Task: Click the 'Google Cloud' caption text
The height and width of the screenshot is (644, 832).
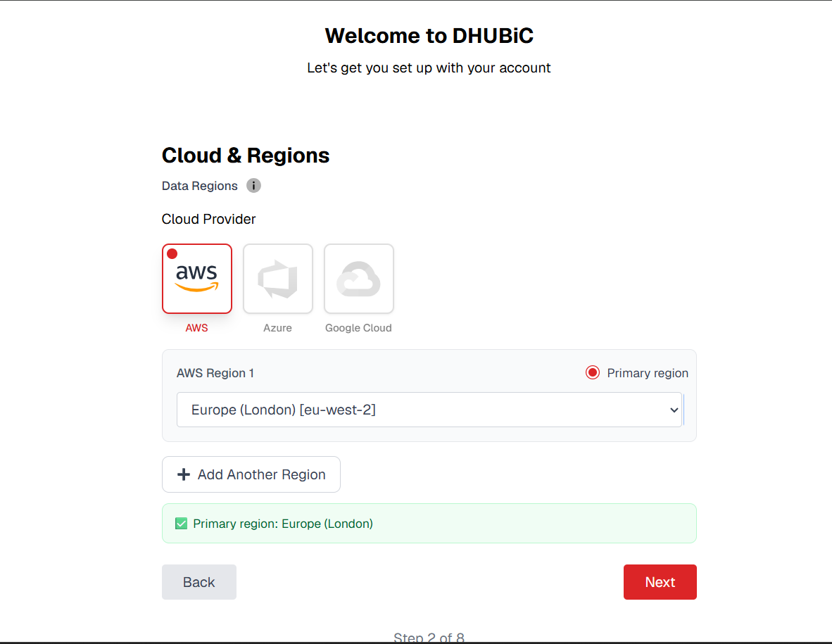Action: [x=359, y=328]
